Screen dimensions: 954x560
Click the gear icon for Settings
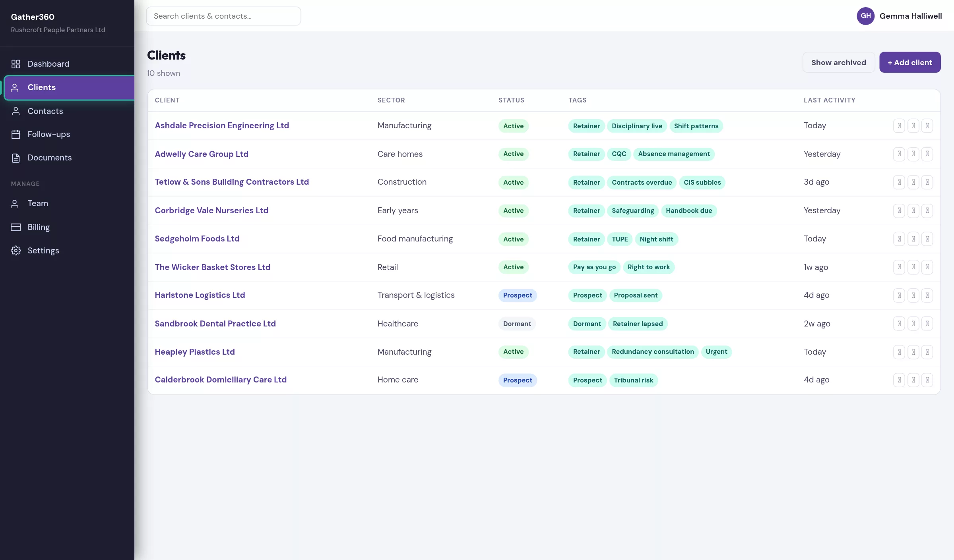pyautogui.click(x=16, y=251)
